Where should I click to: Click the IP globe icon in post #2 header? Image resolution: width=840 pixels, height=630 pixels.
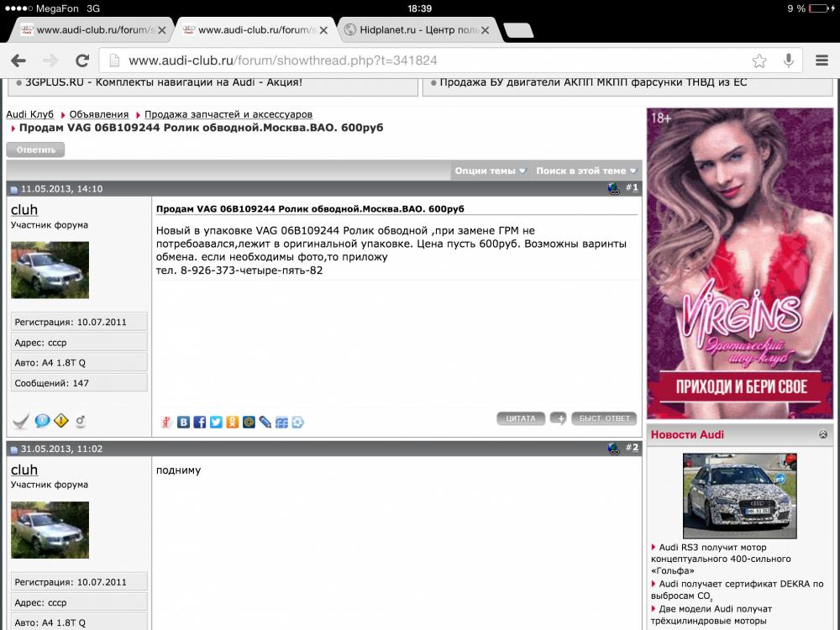point(613,449)
